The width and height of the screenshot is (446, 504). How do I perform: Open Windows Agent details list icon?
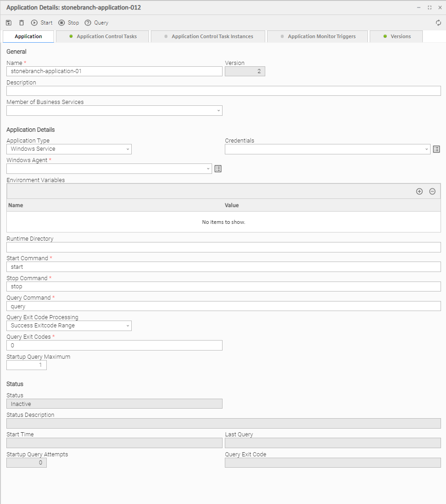(218, 169)
